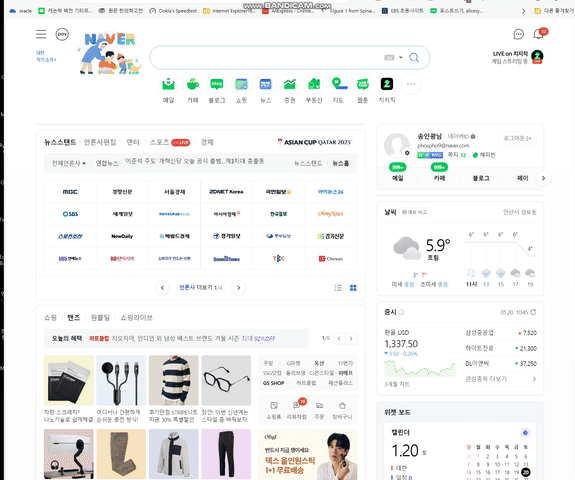Select the 스포츠 tab
Viewport: 575px width, 480px height.
[159, 142]
